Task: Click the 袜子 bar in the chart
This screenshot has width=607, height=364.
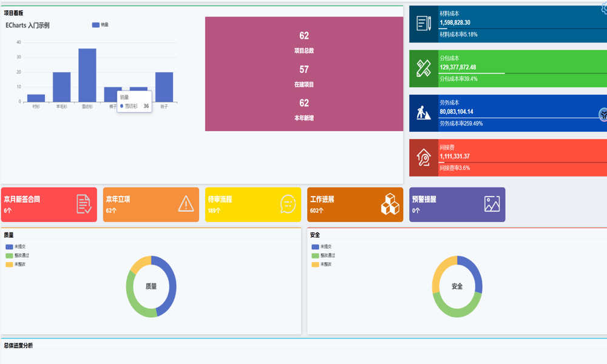Action: [164, 87]
